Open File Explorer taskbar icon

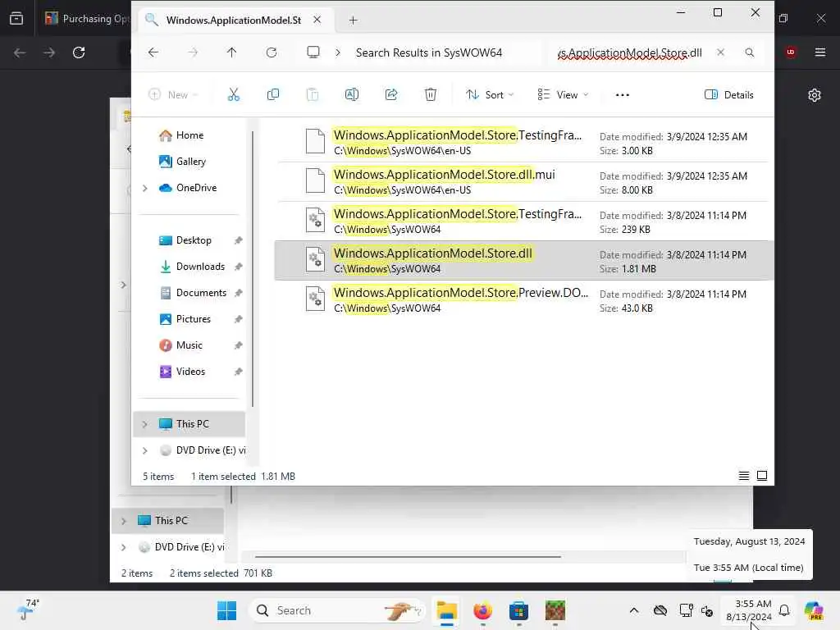[446, 610]
